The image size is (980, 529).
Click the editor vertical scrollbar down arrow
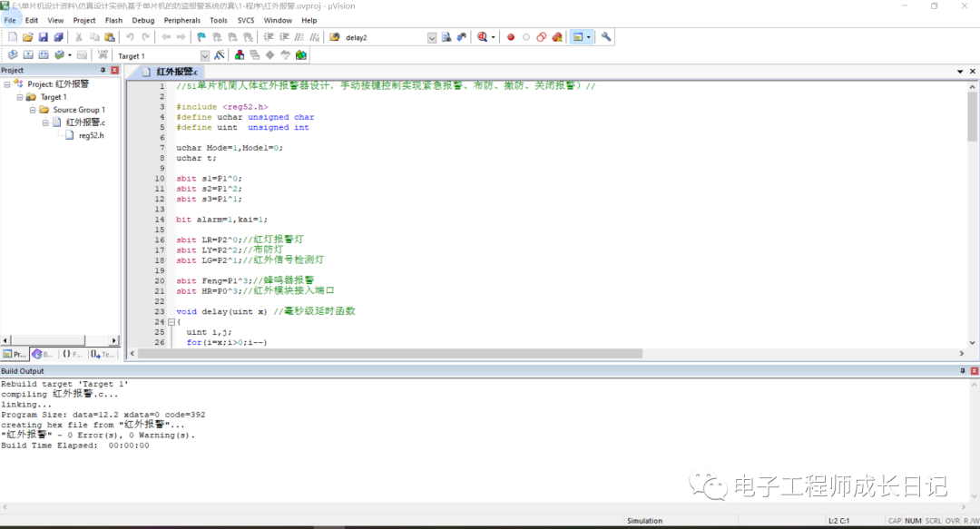[972, 343]
